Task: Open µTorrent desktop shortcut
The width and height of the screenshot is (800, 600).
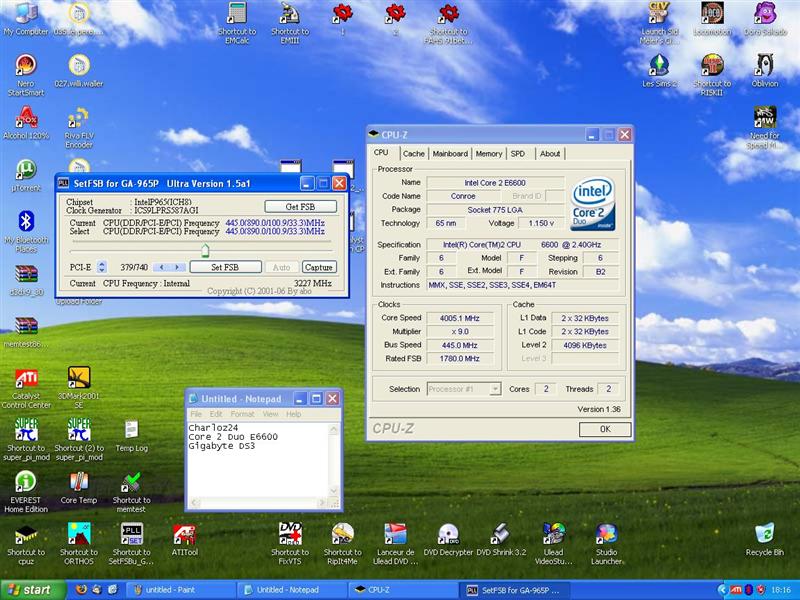Action: 26,175
